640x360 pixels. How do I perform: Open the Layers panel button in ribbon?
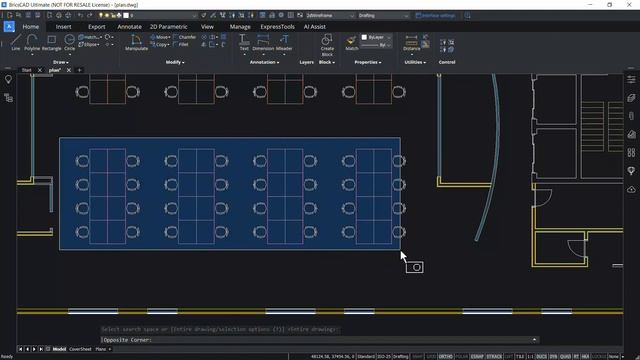coord(307,62)
